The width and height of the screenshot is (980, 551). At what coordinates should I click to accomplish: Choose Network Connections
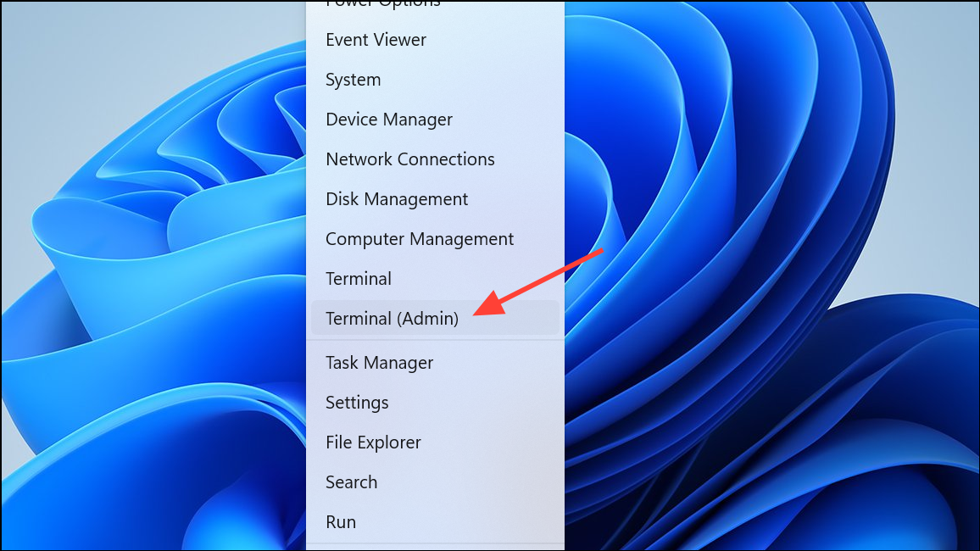(435, 159)
